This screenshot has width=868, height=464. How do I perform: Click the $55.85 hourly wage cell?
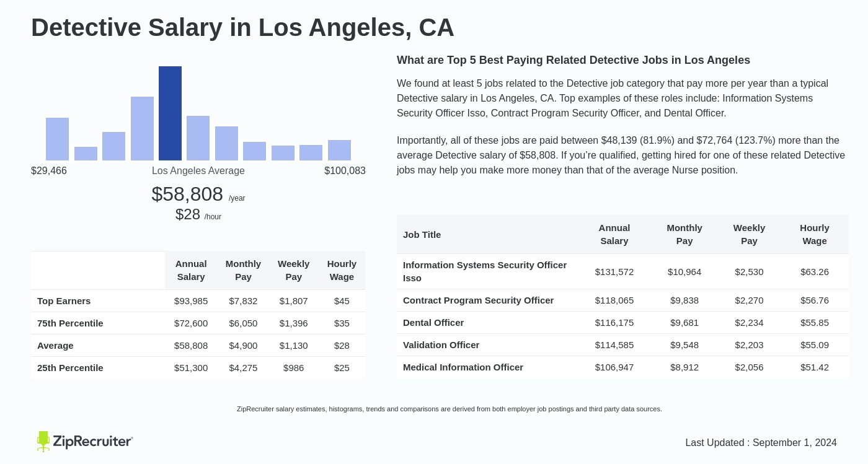point(815,323)
